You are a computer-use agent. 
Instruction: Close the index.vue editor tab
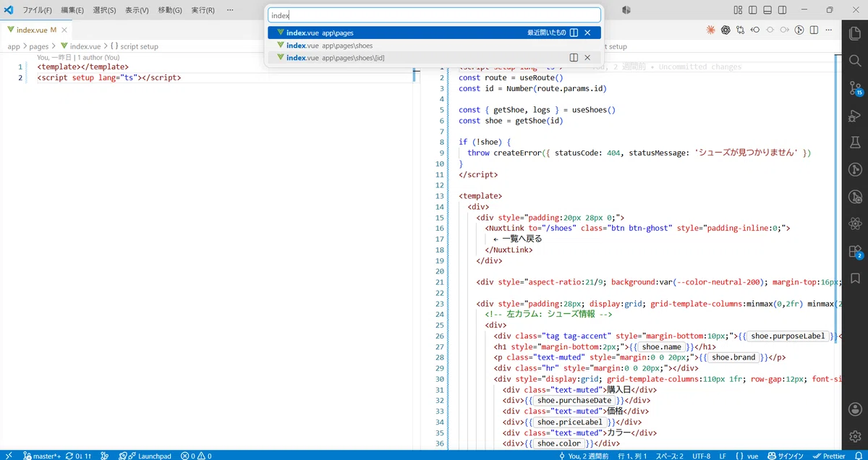pos(64,30)
